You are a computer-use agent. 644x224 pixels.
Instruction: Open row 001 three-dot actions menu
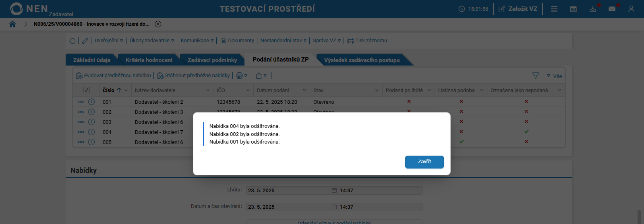81,102
